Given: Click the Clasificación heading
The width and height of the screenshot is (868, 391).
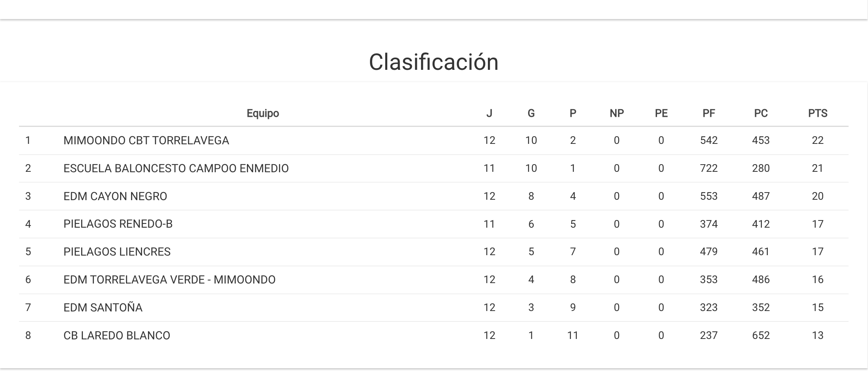Looking at the screenshot, I should point(433,62).
